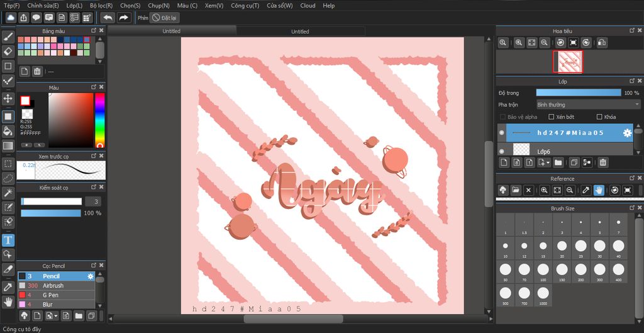The width and height of the screenshot is (644, 333).
Task: Zoom in within the Hoa tiêu navigator
Action: [x=519, y=42]
